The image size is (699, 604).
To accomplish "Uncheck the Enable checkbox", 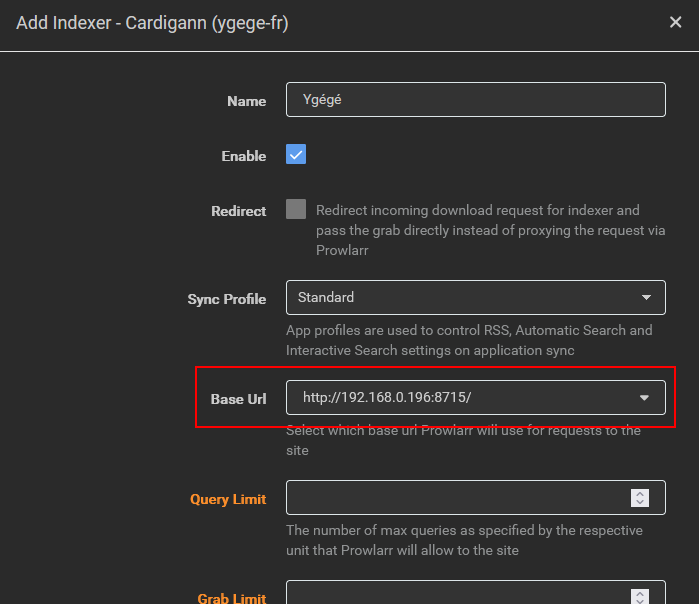I will coord(296,155).
